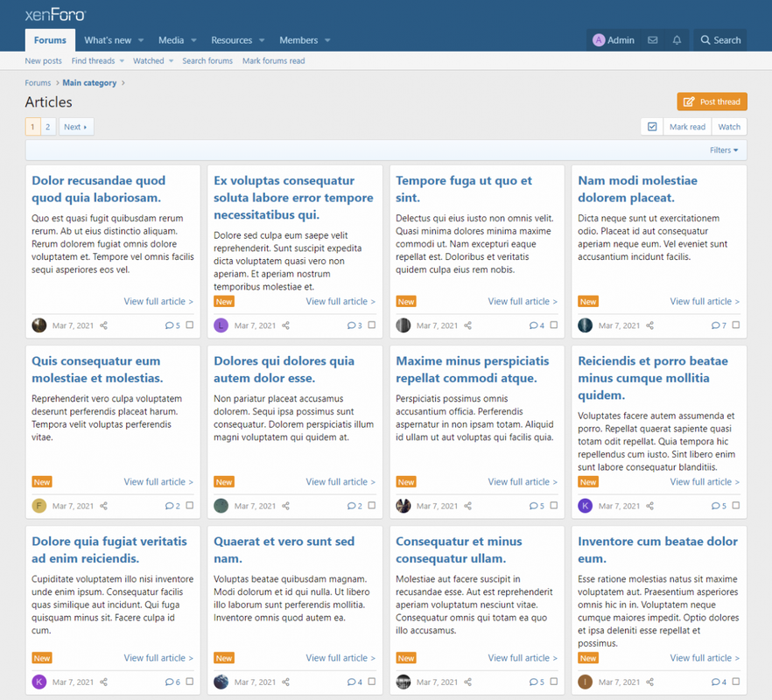Open the inbox envelope icon
772x700 pixels.
click(652, 40)
